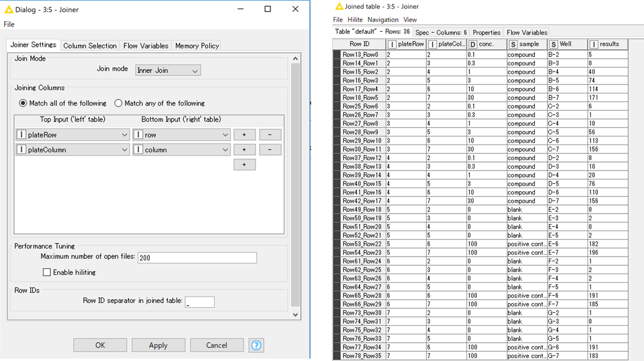Switch to Column Selection tab
Viewport: 644px width, 361px height.
pyautogui.click(x=90, y=46)
